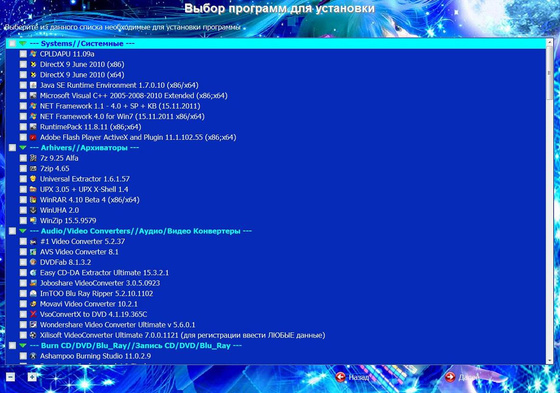Click the DVDFab 8.1.3.2 icon
The height and width of the screenshot is (393, 560).
[33, 262]
